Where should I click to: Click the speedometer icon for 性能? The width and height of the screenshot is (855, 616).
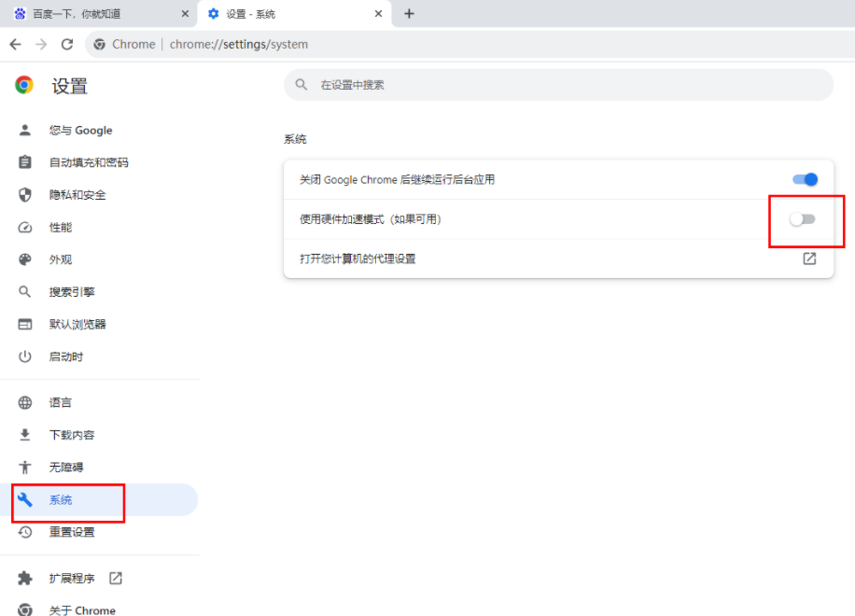pos(25,228)
